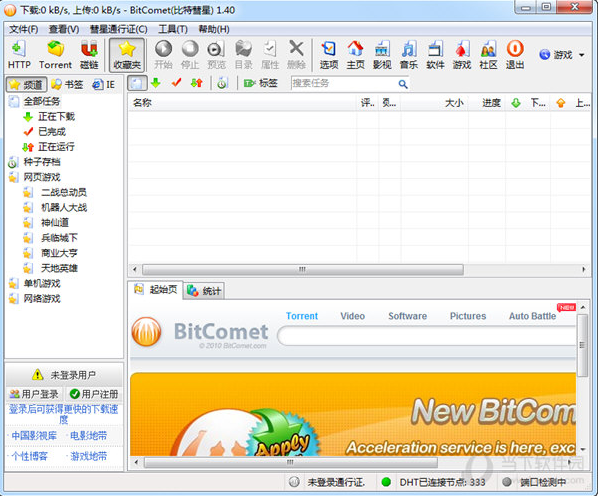
Task: Open Options (选项) from the toolbar
Action: (329, 55)
